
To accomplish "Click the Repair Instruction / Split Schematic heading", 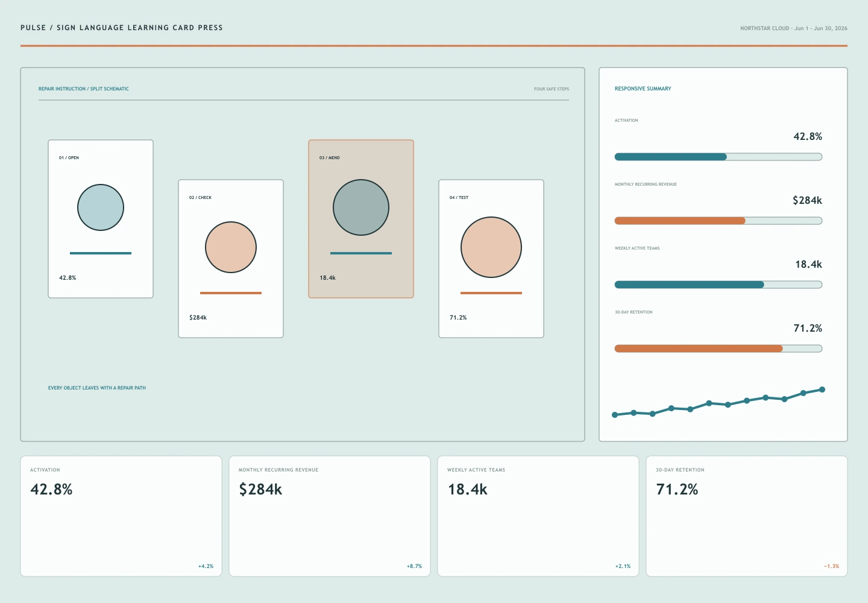I will pyautogui.click(x=84, y=89).
